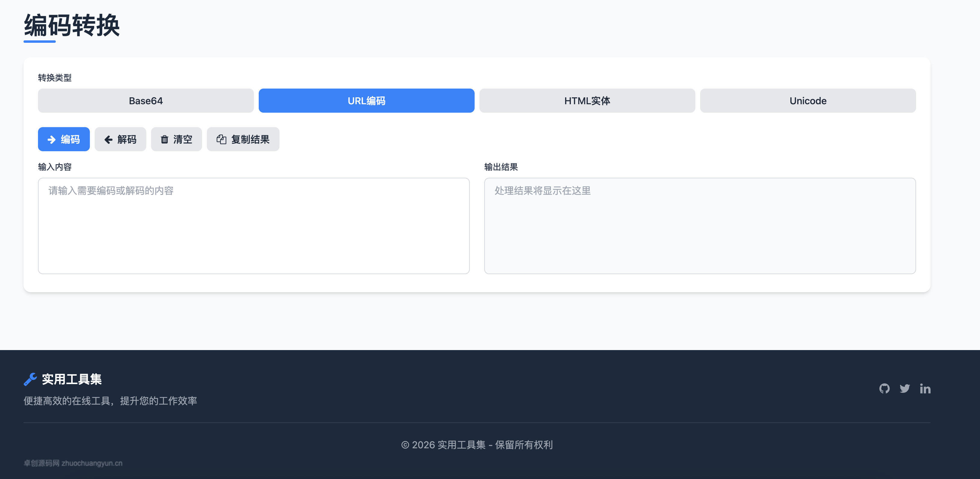
Task: Click the footer tagline 便捷高效的在线工具
Action: coord(67,401)
